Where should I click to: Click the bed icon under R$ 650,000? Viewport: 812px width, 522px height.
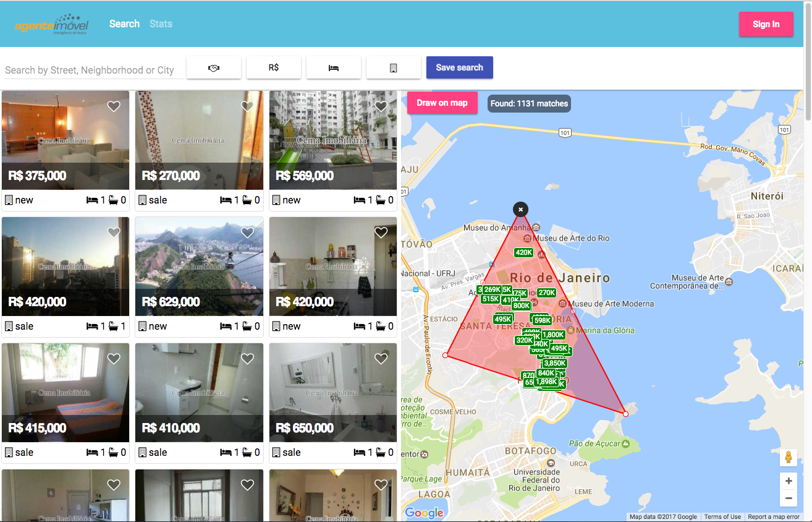point(359,452)
